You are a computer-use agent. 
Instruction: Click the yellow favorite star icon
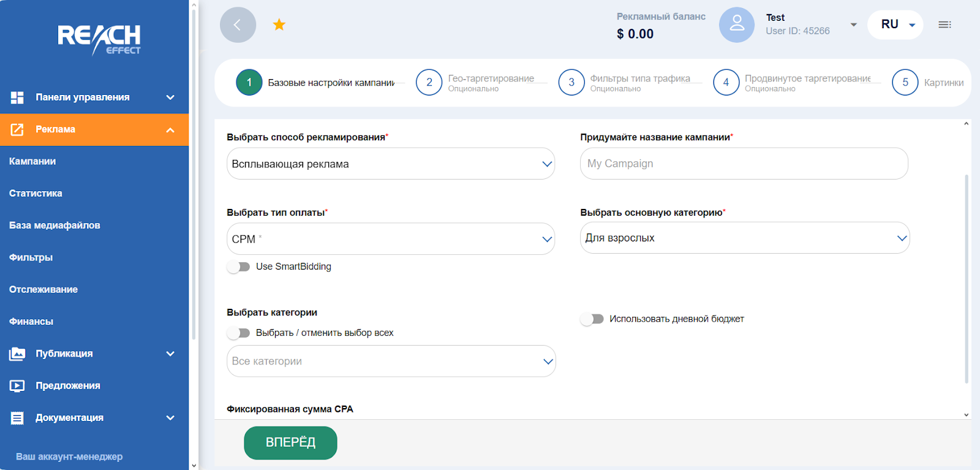(x=279, y=25)
